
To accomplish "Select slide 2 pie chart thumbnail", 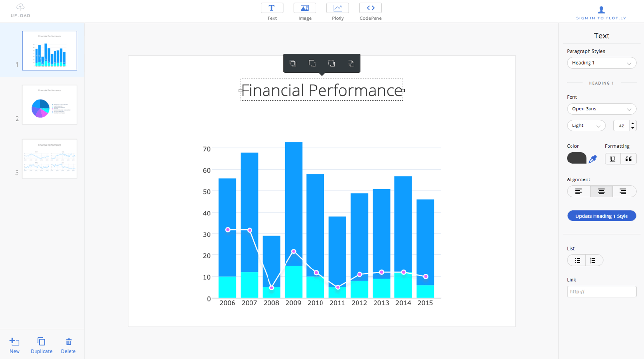I will (50, 105).
